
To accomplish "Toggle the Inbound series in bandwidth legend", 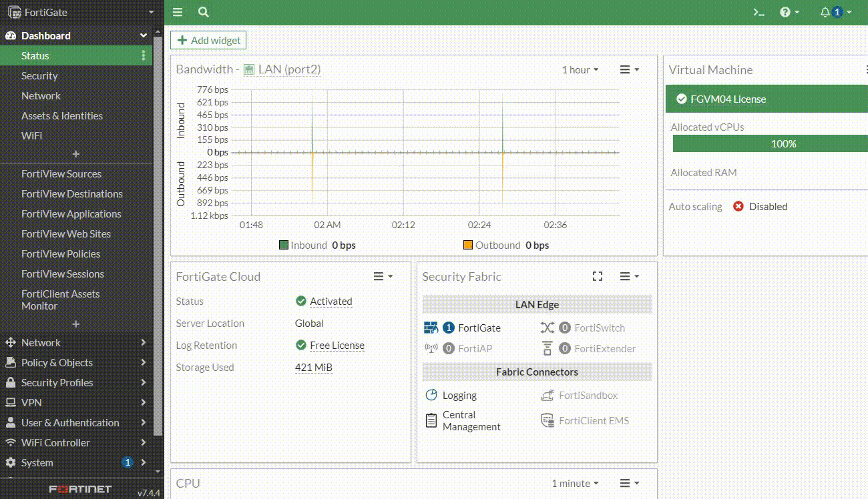I will (317, 245).
